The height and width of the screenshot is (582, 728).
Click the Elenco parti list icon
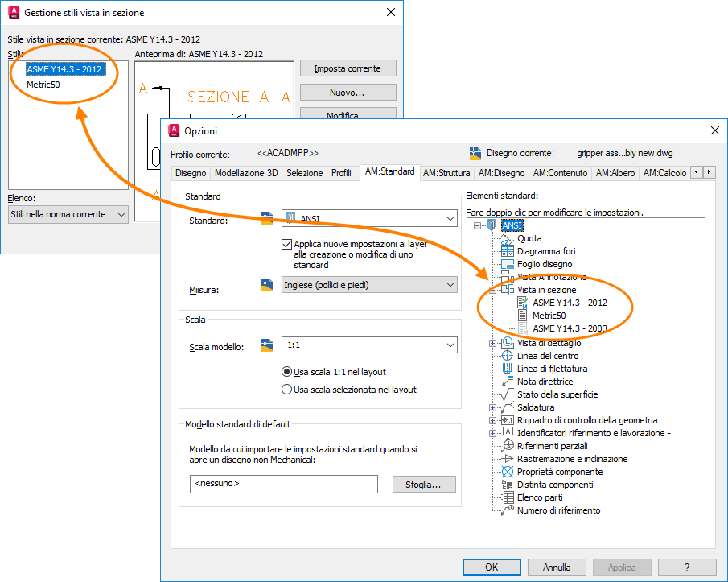pos(507,497)
